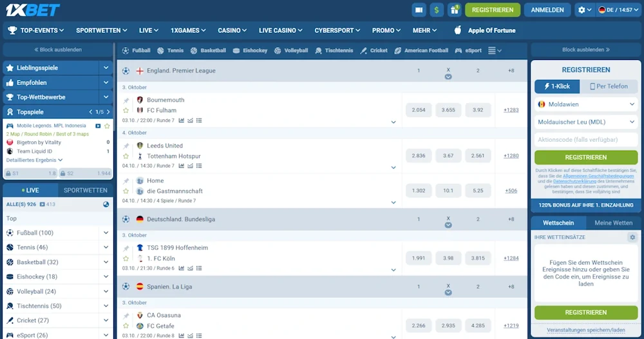The width and height of the screenshot is (644, 339).
Task: Switch registration to Per Telefon
Action: (x=609, y=86)
